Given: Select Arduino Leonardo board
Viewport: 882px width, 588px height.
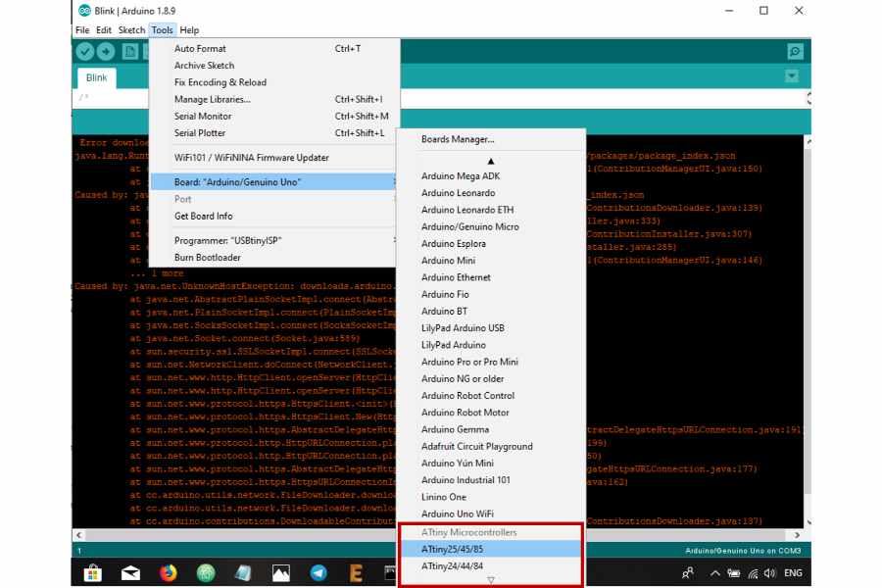Looking at the screenshot, I should tap(491, 193).
